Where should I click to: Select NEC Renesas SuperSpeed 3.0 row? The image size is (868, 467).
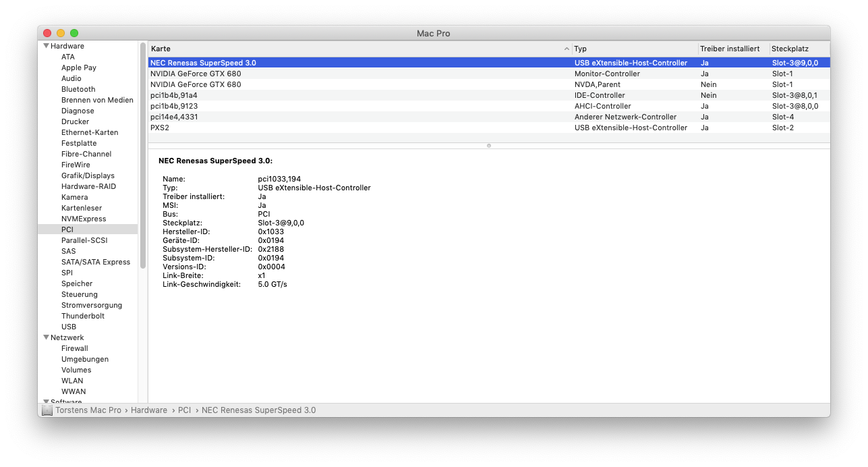click(x=489, y=63)
